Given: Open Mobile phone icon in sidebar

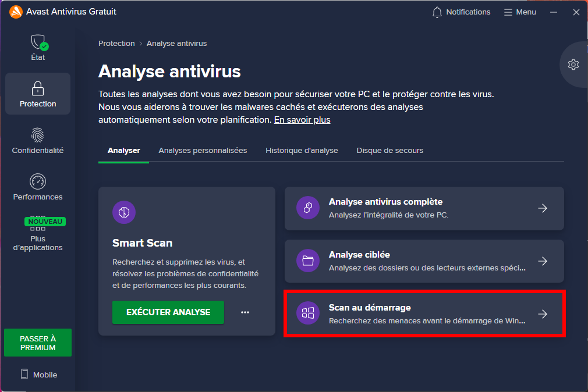Looking at the screenshot, I should (x=24, y=374).
